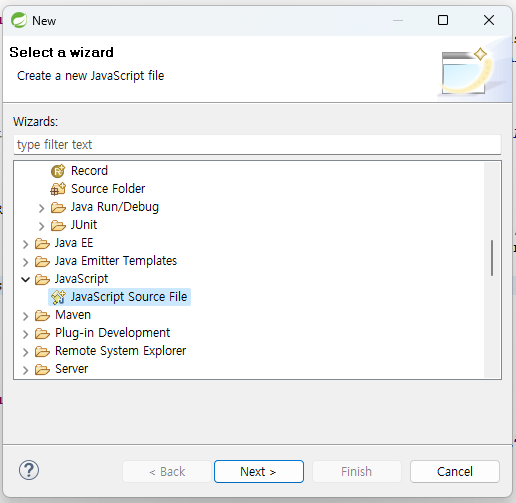Image resolution: width=516 pixels, height=503 pixels.
Task: Select the Source Folder entry
Action: point(108,189)
